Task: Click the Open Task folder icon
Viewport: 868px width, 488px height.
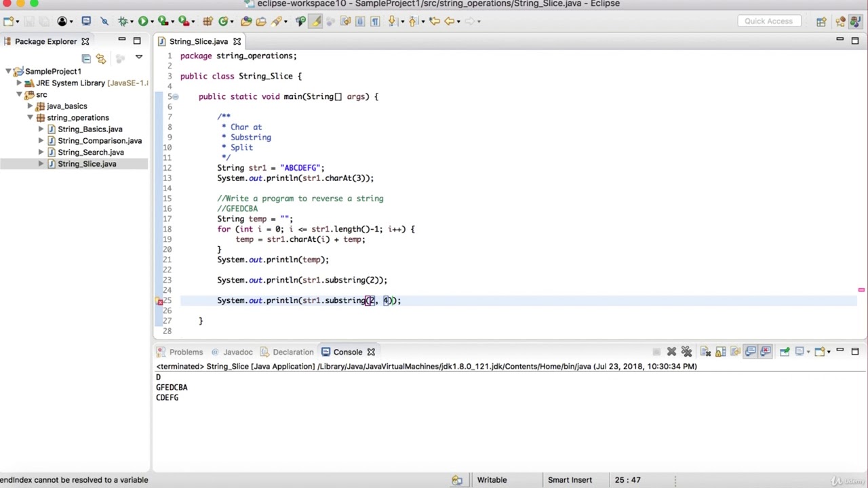Action: [x=261, y=21]
